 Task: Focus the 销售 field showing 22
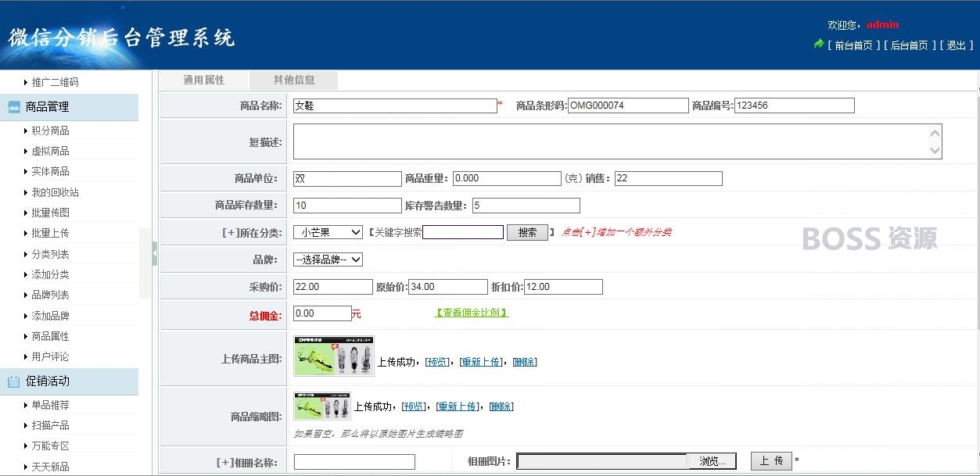point(669,178)
